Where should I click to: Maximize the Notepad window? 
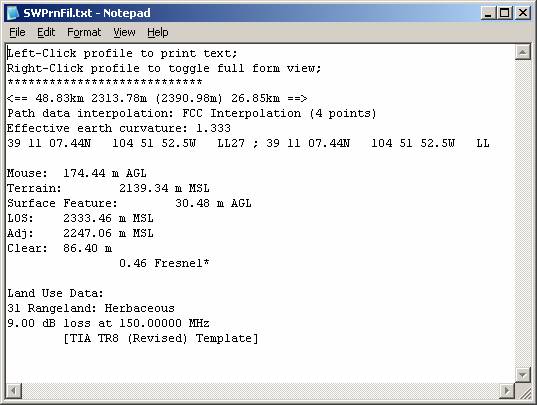pyautogui.click(x=505, y=13)
